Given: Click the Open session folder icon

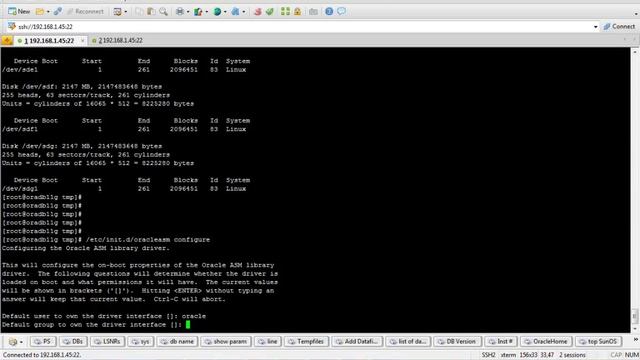Looking at the screenshot, I should 40,11.
